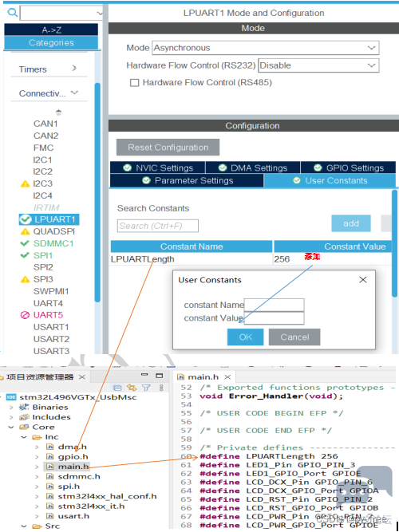Open NVIC Settings tab

click(x=158, y=167)
